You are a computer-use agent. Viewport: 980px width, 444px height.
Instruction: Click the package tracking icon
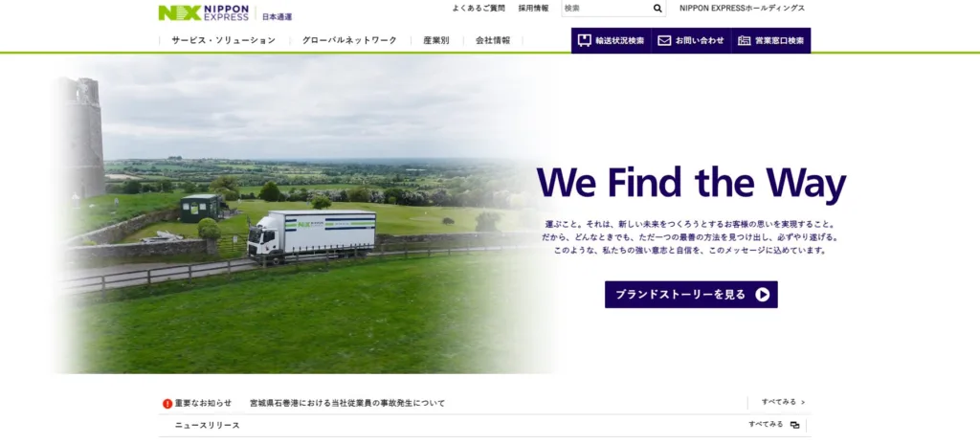tap(584, 40)
